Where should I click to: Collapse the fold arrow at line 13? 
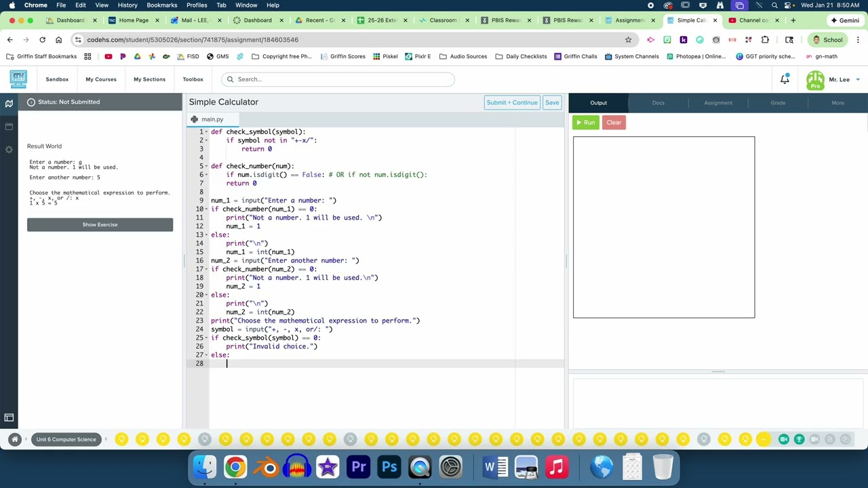[206, 235]
